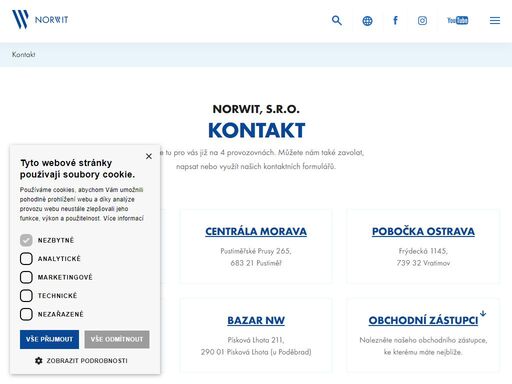Click the gear icon for cookie details

point(39,361)
